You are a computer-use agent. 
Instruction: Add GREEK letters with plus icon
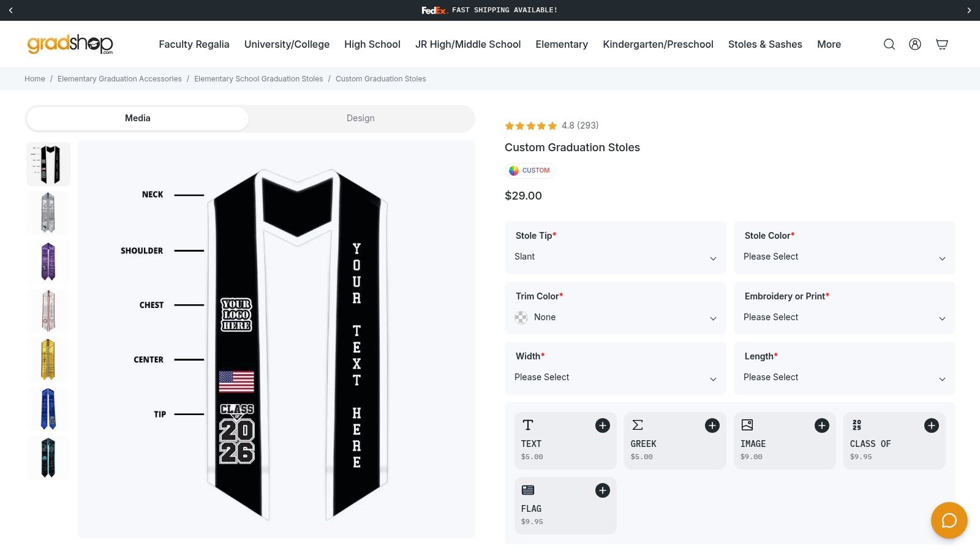(712, 425)
